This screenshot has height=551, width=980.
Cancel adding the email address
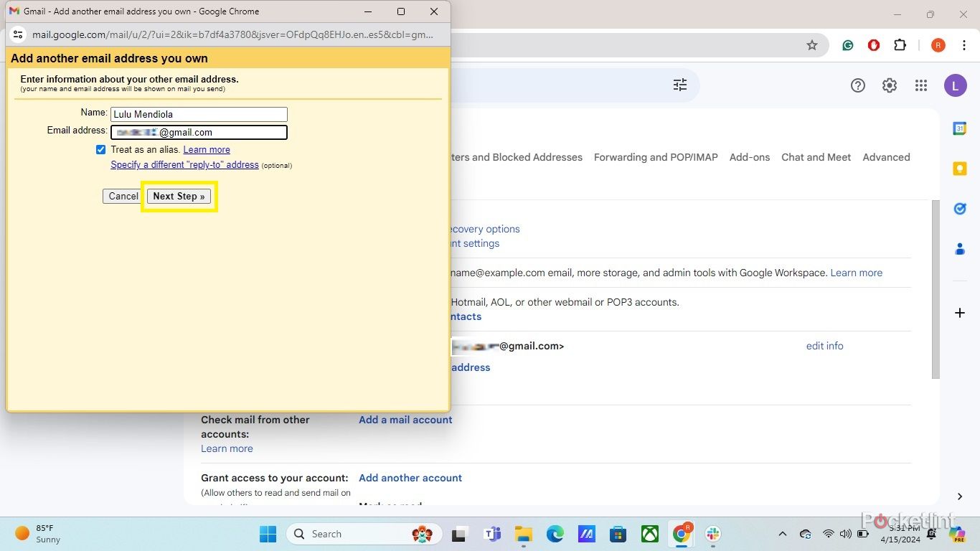pyautogui.click(x=123, y=196)
